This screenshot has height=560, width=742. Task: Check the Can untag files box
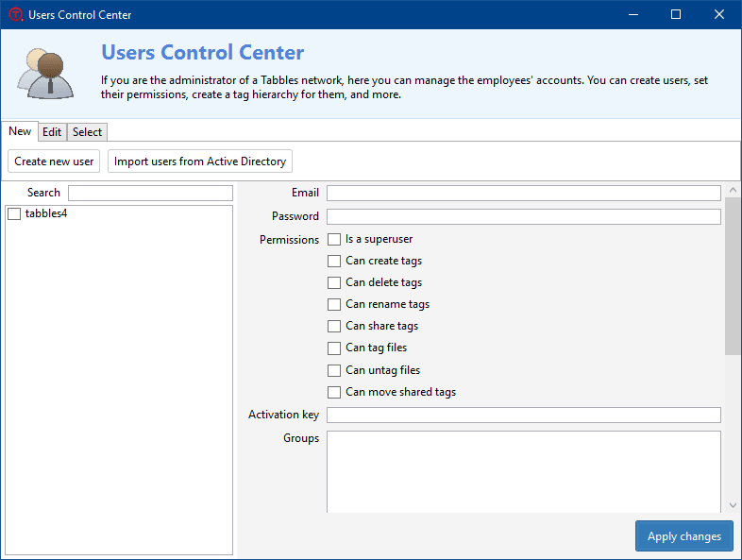pyautogui.click(x=334, y=370)
